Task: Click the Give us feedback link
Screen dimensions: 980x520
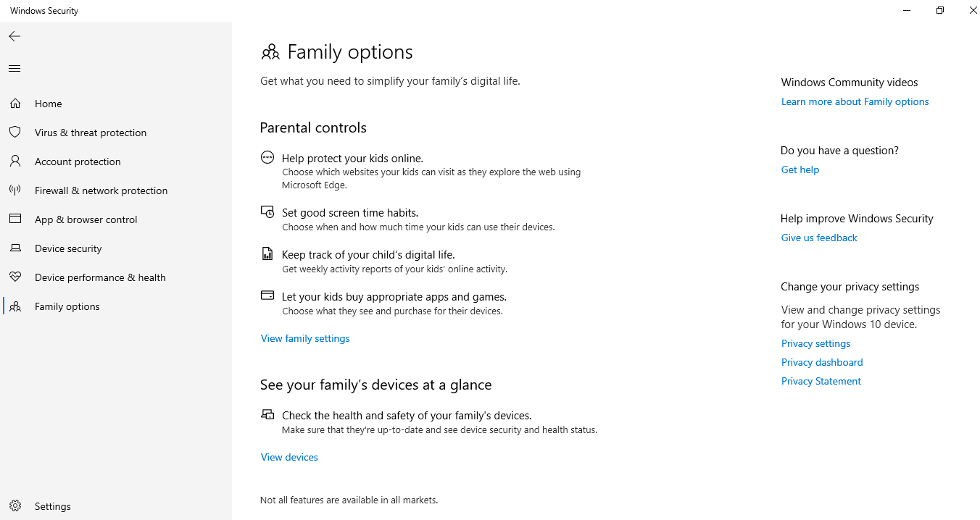Action: pyautogui.click(x=818, y=238)
